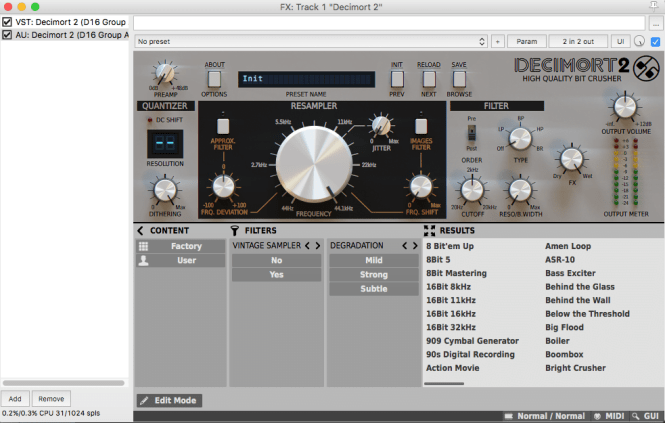Click the Normal / Normal quality icon

pyautogui.click(x=509, y=416)
